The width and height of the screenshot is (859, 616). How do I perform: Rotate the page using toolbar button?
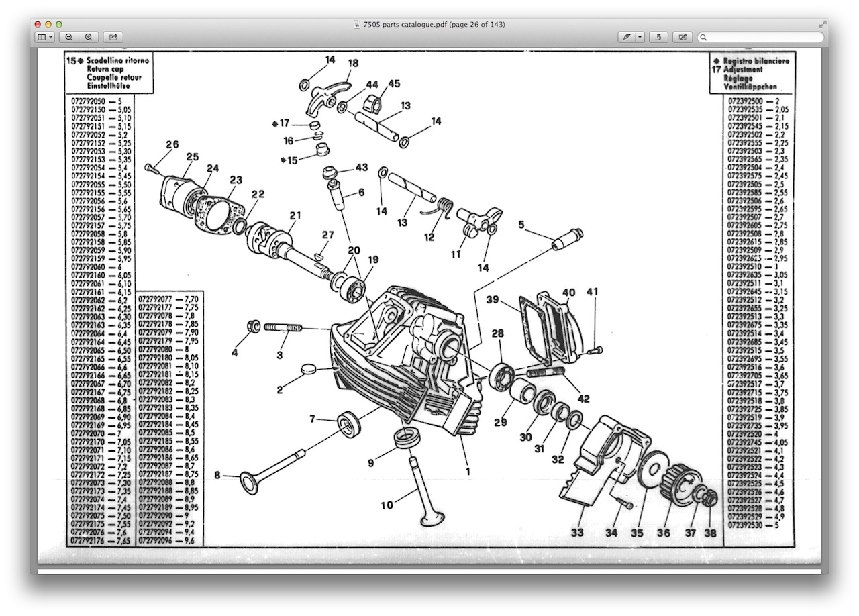point(658,38)
